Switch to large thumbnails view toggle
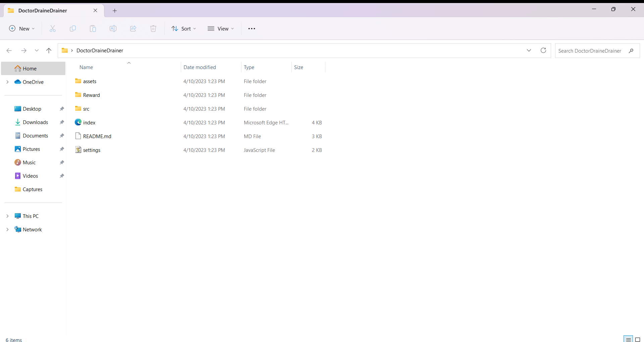This screenshot has width=644, height=342. click(x=638, y=339)
